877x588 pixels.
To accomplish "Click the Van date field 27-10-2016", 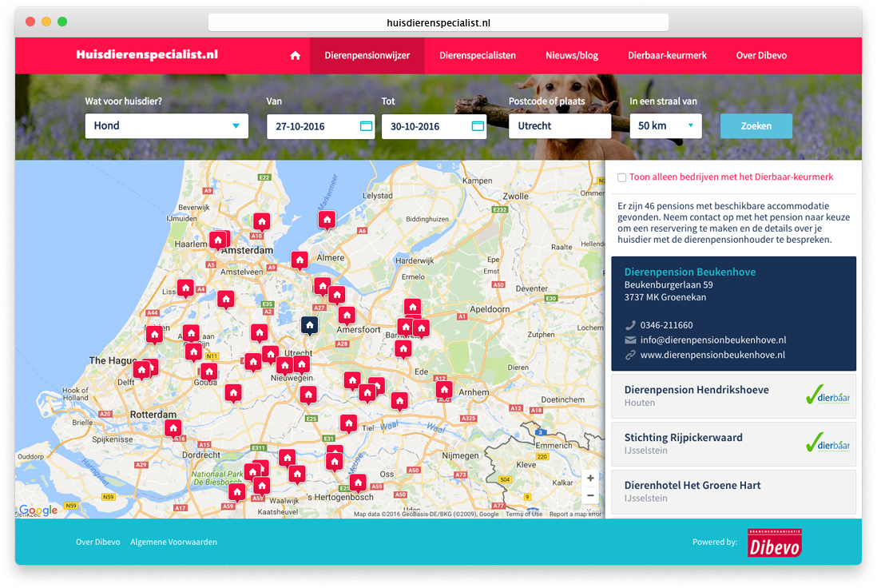I will click(x=320, y=126).
